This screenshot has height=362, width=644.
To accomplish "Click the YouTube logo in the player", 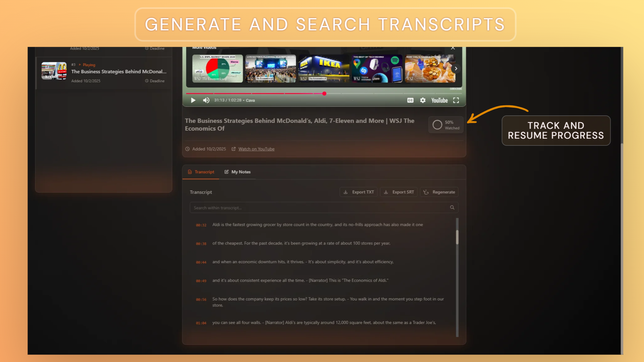I will tap(439, 100).
